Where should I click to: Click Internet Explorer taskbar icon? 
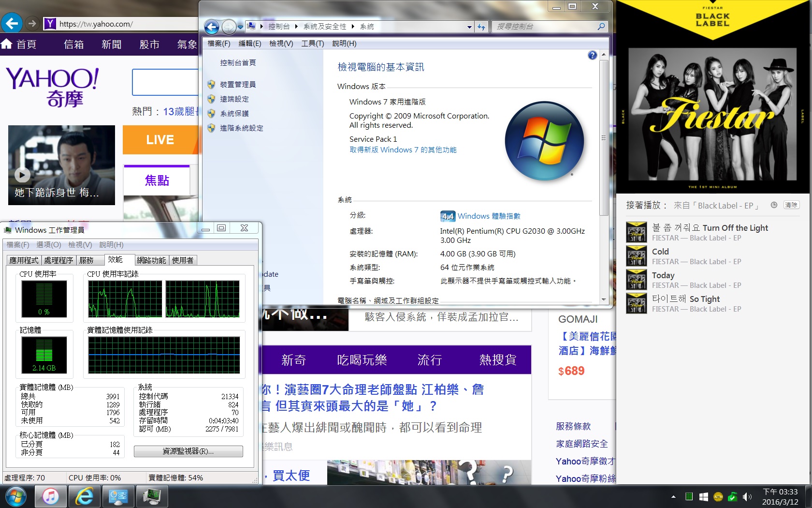pyautogui.click(x=84, y=496)
